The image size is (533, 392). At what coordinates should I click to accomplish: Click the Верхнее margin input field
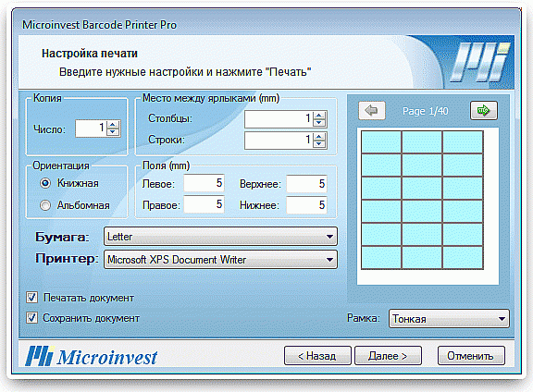click(x=306, y=183)
